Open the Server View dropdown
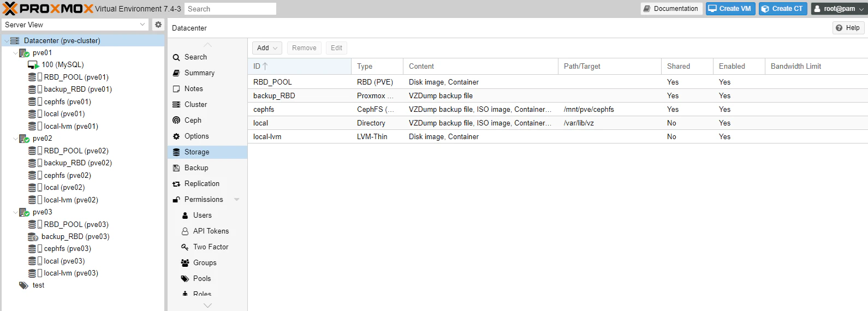868x311 pixels. coord(143,25)
